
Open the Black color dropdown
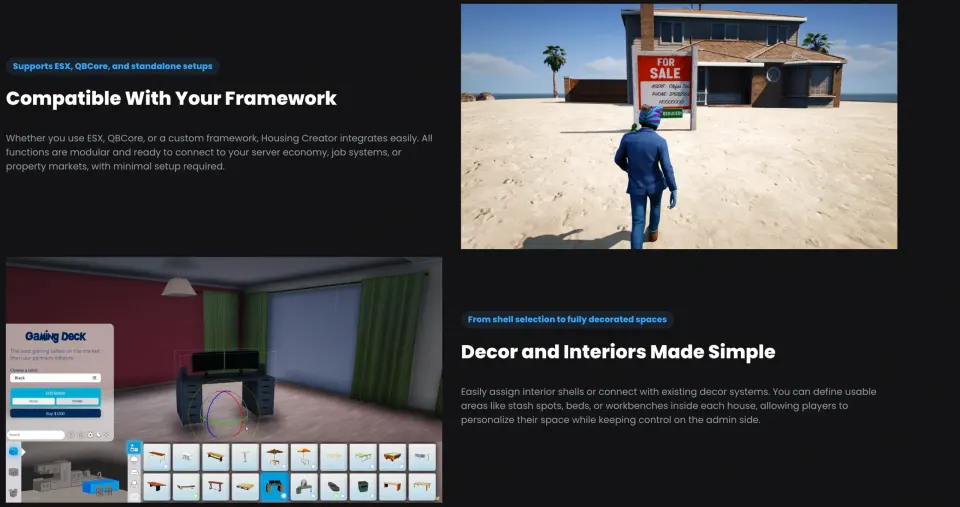pyautogui.click(x=55, y=378)
